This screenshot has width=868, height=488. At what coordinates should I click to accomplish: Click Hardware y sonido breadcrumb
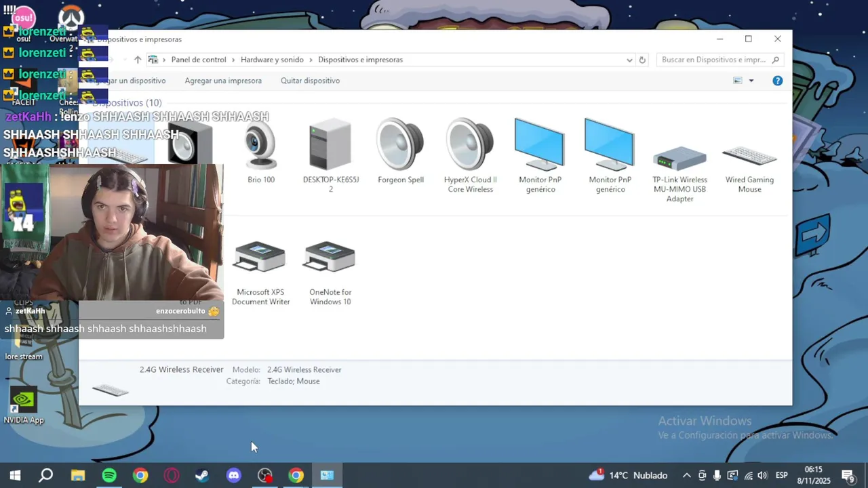pos(272,60)
